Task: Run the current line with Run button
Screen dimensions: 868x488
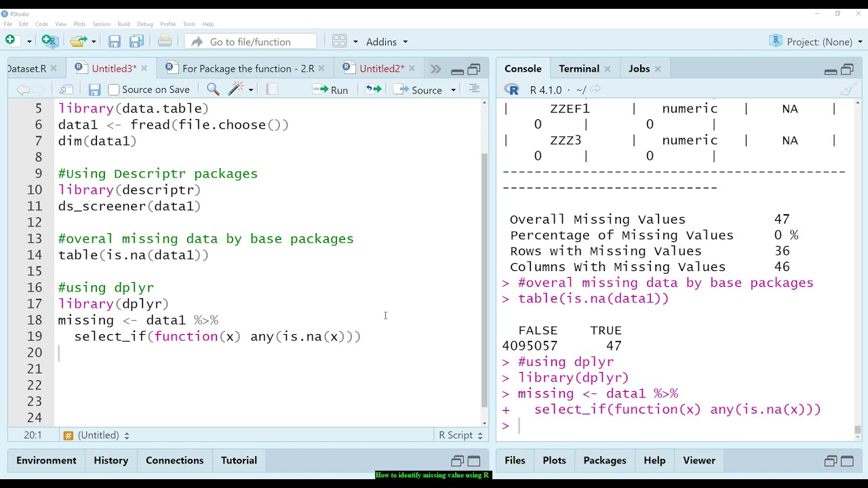Action: click(330, 89)
